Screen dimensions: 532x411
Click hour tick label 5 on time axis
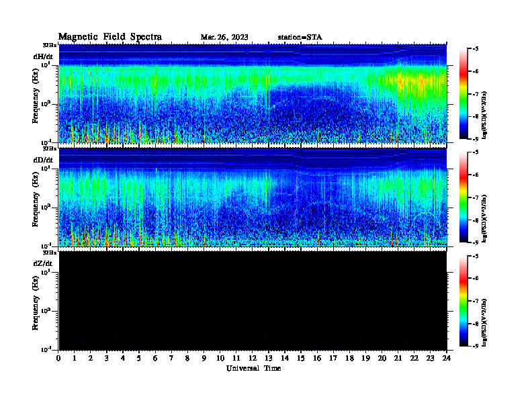click(139, 359)
